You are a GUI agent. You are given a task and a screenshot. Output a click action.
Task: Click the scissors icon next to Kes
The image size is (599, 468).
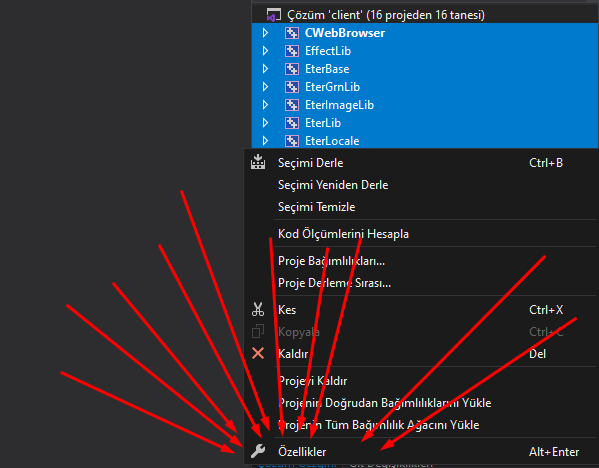258,309
